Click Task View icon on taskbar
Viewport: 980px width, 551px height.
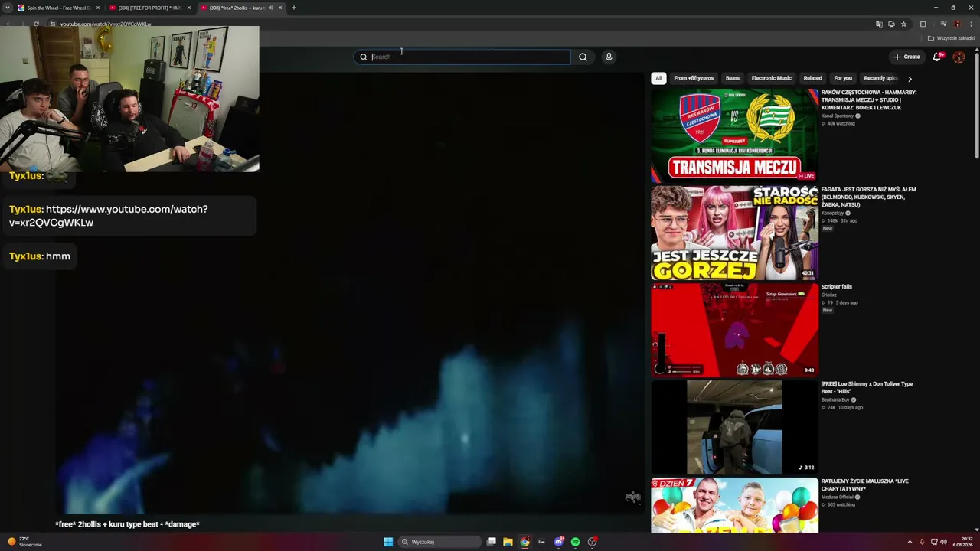pyautogui.click(x=492, y=542)
